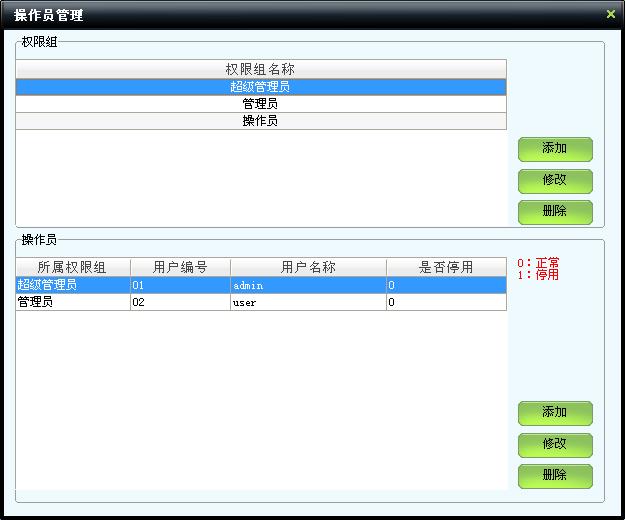Select 操作员 row in permission group list

pyautogui.click(x=260, y=121)
